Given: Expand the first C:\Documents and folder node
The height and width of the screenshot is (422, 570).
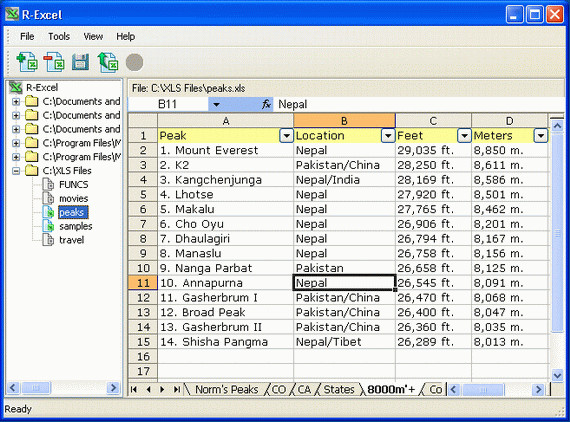Looking at the screenshot, I should [x=16, y=101].
